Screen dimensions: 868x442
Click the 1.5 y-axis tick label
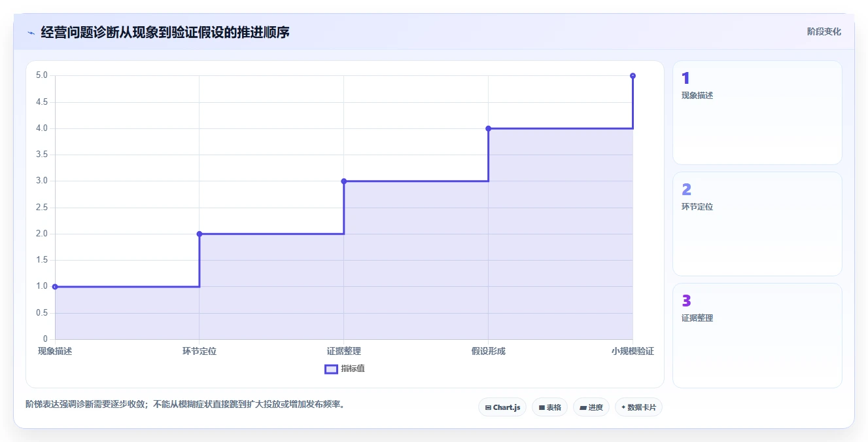pyautogui.click(x=42, y=260)
